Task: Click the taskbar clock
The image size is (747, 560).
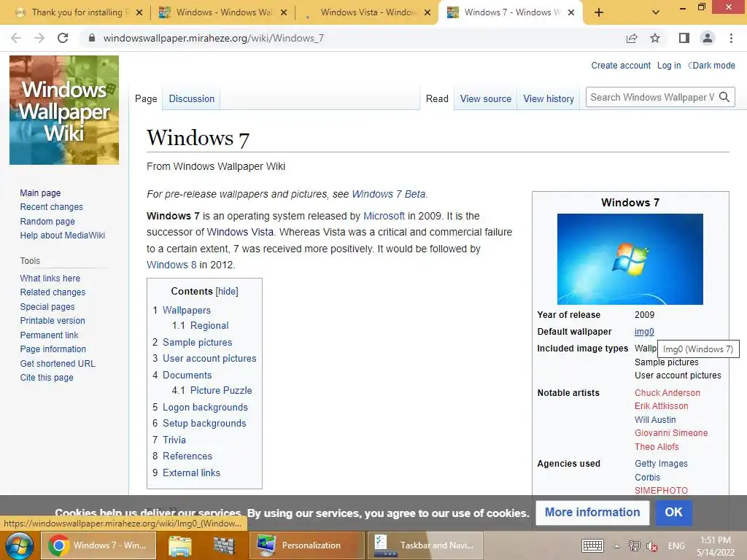Action: (x=715, y=546)
